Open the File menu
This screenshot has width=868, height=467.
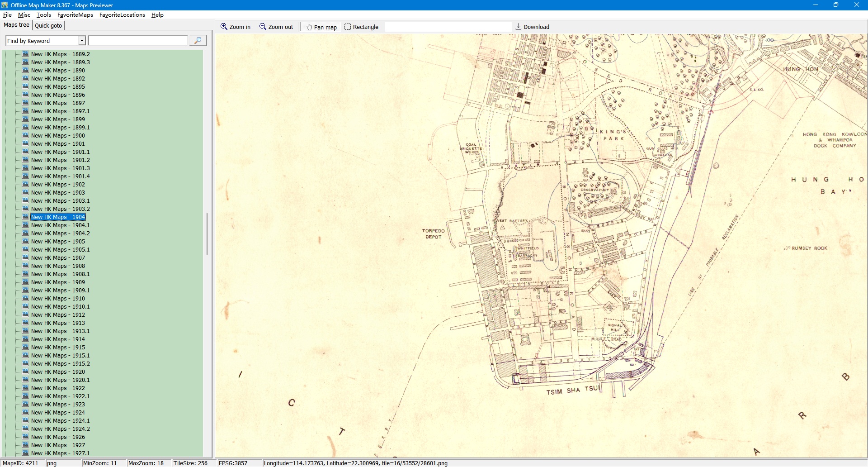point(7,15)
